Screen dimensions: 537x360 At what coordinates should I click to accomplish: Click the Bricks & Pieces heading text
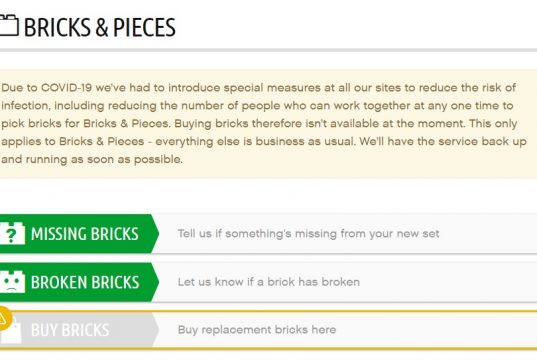[x=99, y=27]
